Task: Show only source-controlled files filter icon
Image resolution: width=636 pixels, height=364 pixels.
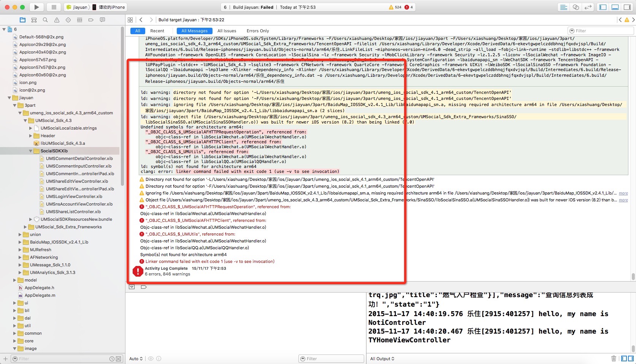Action: 119,359
